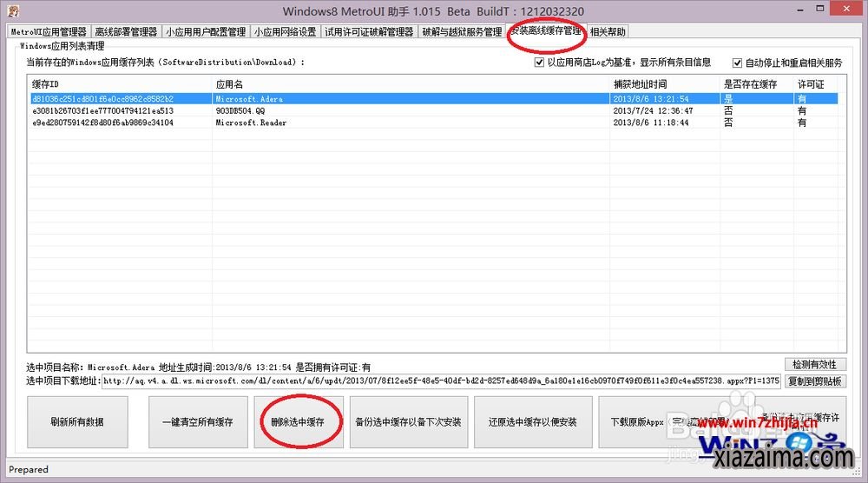The image size is (868, 483).
Task: Select the Microsoft.Adera row
Action: [x=434, y=98]
